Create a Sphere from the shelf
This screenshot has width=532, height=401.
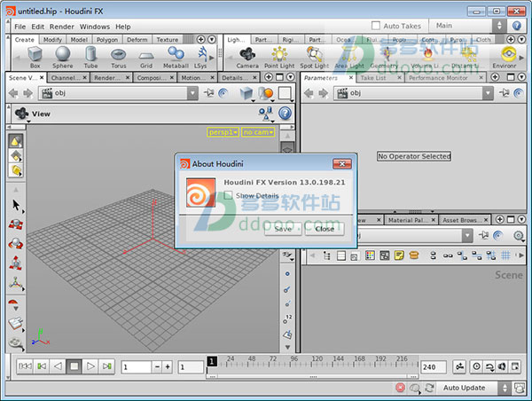pos(63,57)
